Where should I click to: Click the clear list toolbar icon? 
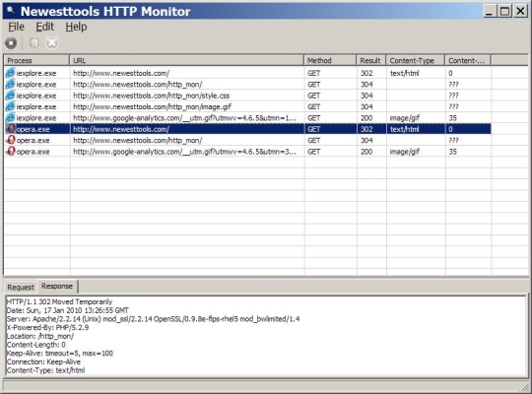[x=52, y=43]
